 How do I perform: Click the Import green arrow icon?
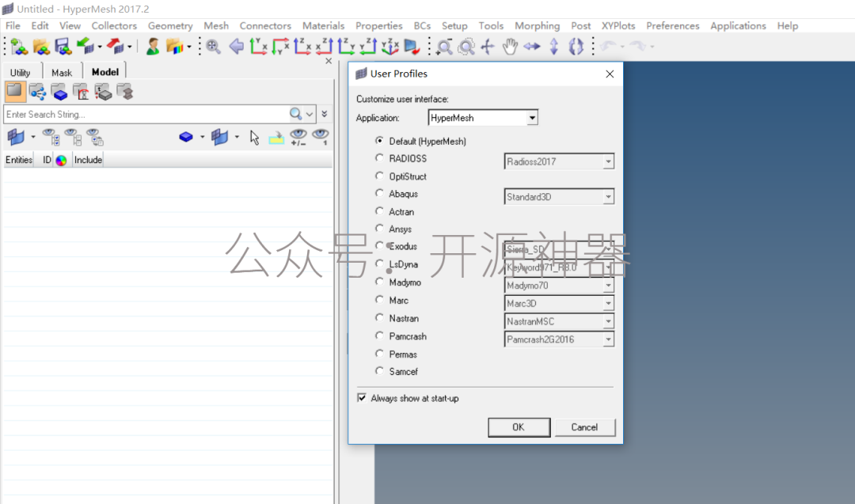85,47
